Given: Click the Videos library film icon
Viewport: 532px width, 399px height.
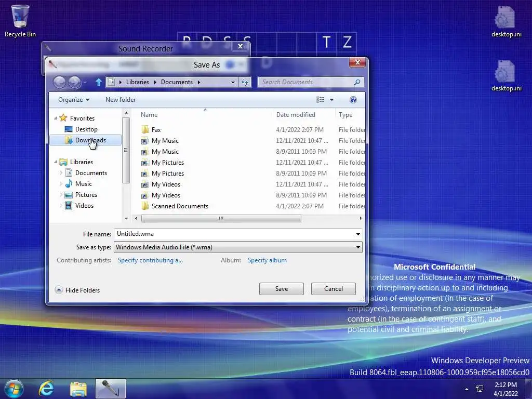Looking at the screenshot, I should click(x=69, y=205).
